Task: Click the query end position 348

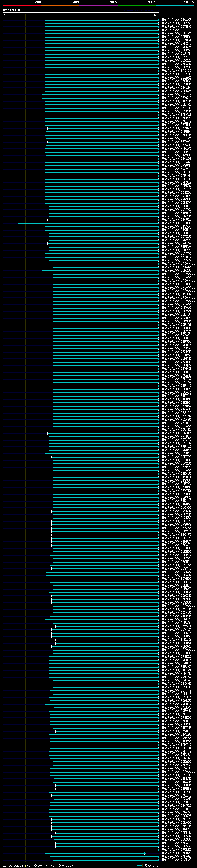Action: point(155,15)
